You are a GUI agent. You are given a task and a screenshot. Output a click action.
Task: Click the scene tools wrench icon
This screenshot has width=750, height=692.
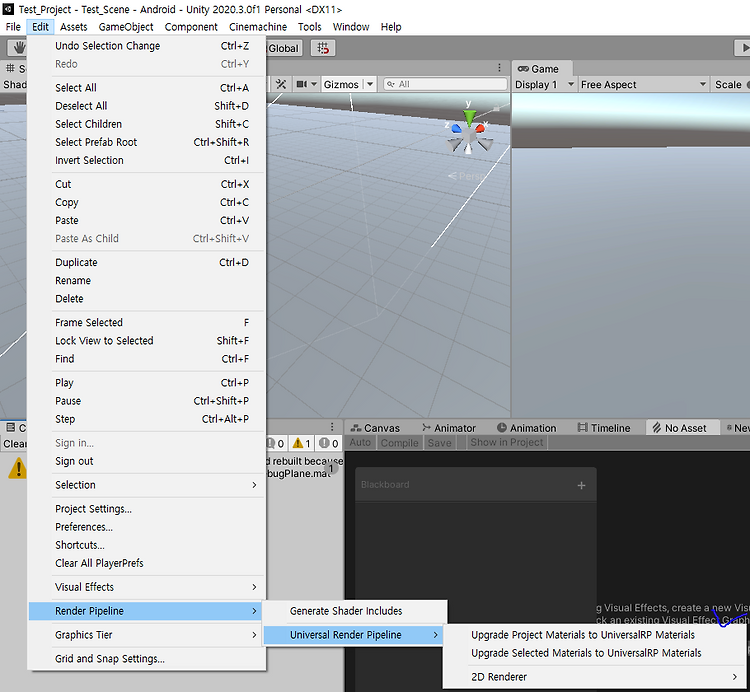(281, 84)
